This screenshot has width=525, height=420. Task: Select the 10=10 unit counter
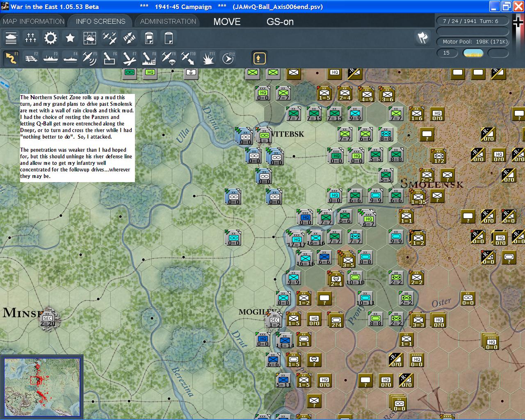click(355, 278)
